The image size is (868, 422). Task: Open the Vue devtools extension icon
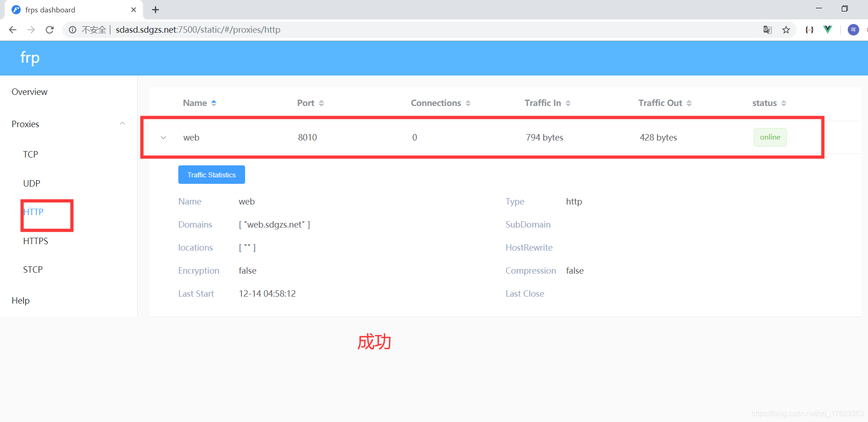click(828, 29)
